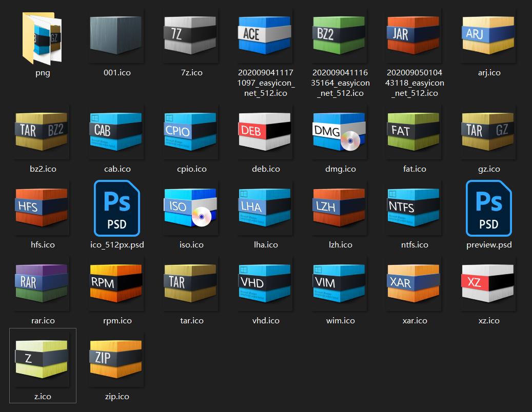Click the RAR purple-green box icon

point(42,283)
